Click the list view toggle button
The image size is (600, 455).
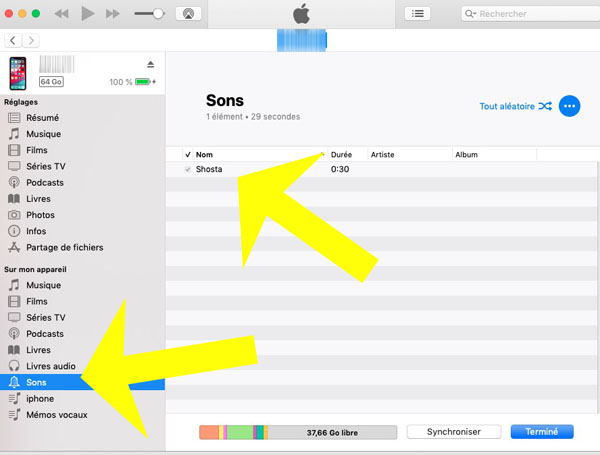(418, 14)
